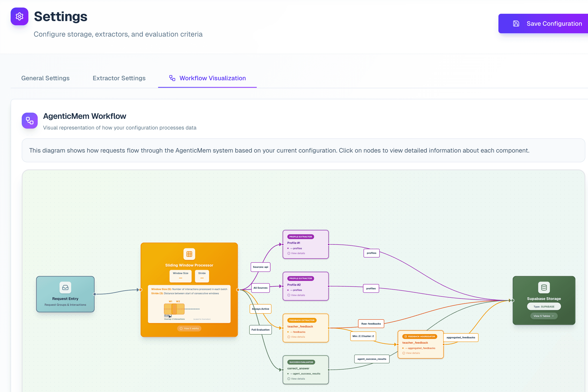
Task: Select the Request Entry node
Action: coord(65,294)
